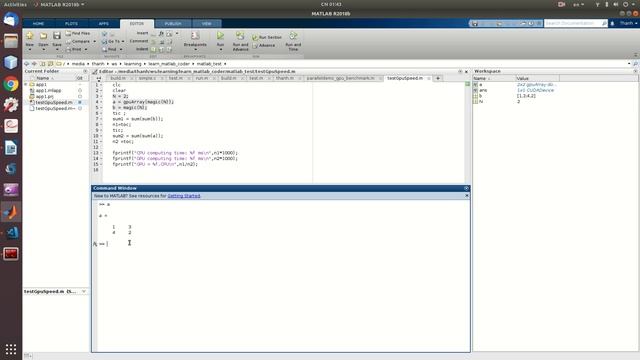Screen dimensions: 640x360
Task: Open Current Folder panel actions menu
Action: [x=85, y=71]
